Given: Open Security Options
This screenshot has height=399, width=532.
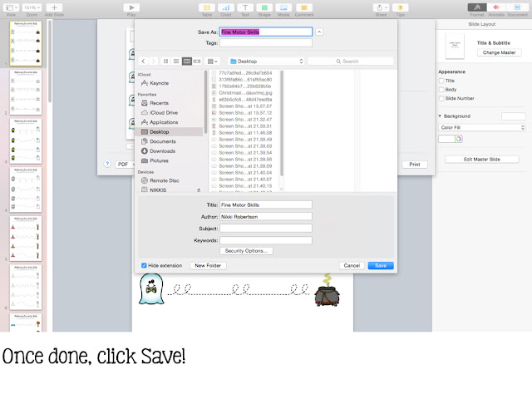Looking at the screenshot, I should (246, 251).
